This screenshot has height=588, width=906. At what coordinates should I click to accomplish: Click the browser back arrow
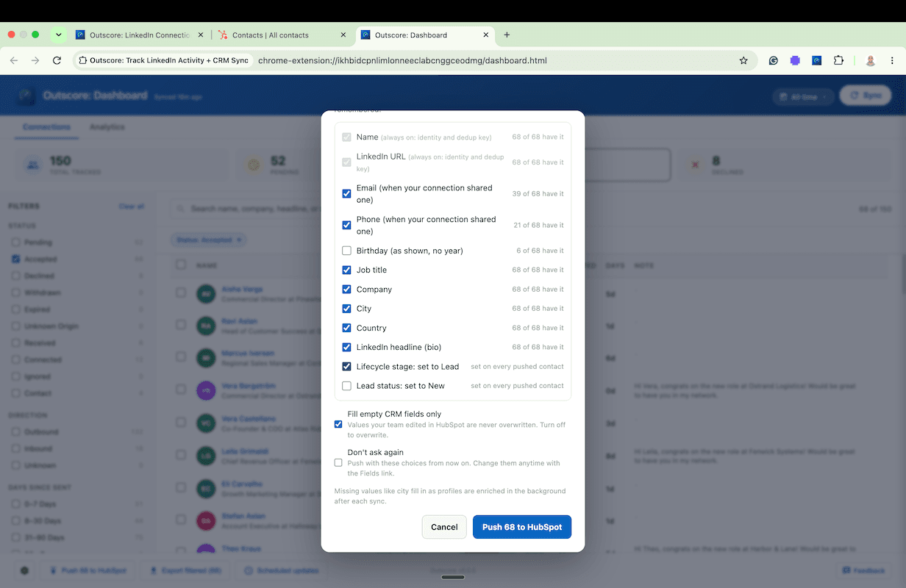click(14, 60)
